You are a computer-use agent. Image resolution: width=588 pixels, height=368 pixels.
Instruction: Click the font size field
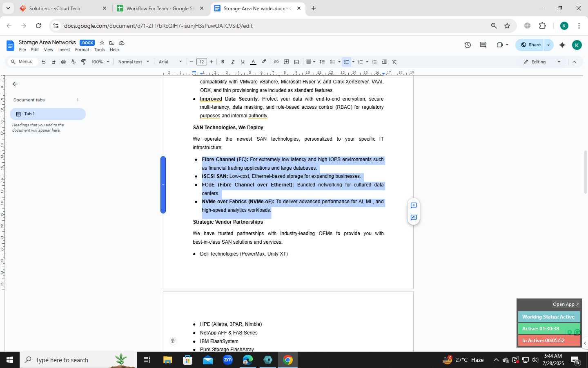coord(201,62)
